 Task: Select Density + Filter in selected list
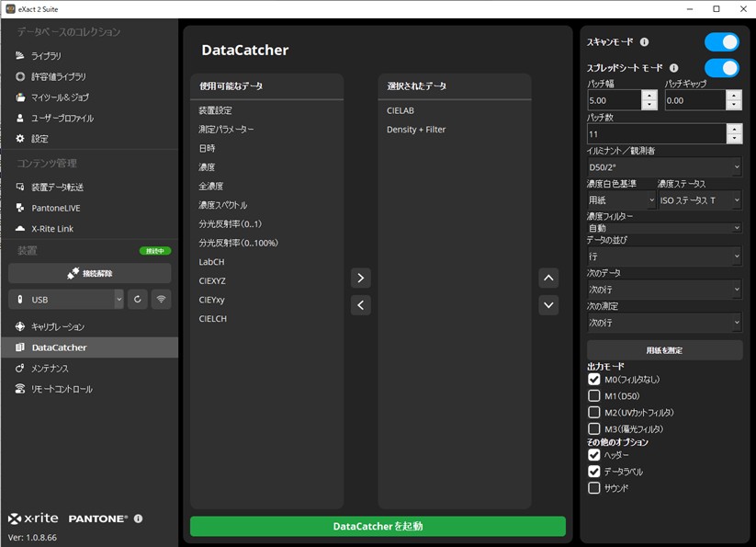pyautogui.click(x=455, y=130)
